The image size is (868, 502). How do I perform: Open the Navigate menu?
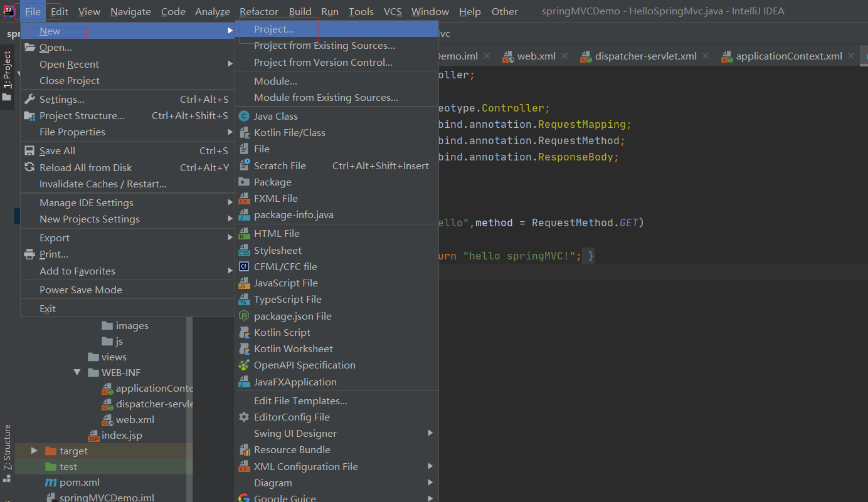pyautogui.click(x=130, y=11)
